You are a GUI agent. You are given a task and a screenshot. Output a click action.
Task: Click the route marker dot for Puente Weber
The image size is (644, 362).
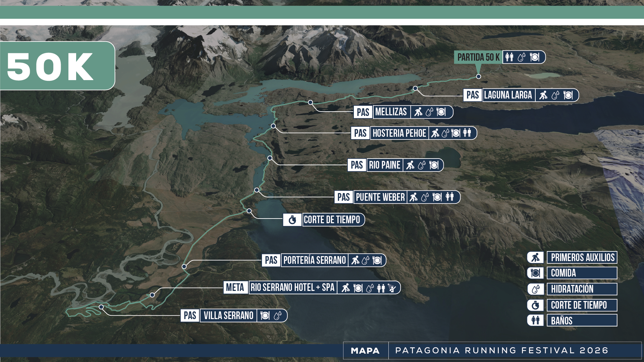(257, 190)
